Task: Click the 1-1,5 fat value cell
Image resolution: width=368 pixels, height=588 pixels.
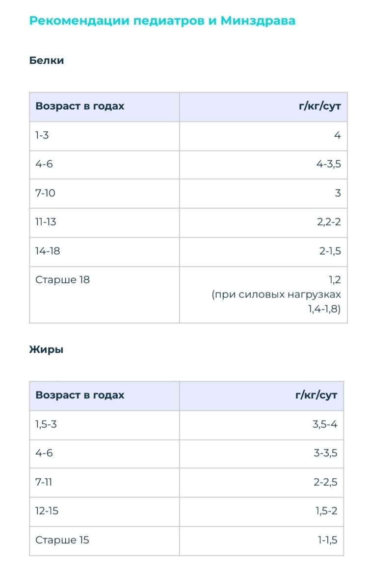Action: click(327, 540)
